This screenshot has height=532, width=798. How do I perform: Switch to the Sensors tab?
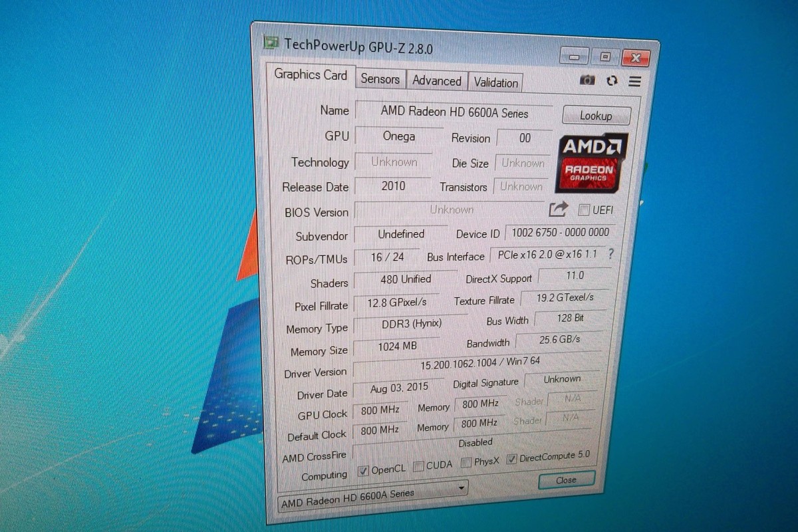click(380, 80)
